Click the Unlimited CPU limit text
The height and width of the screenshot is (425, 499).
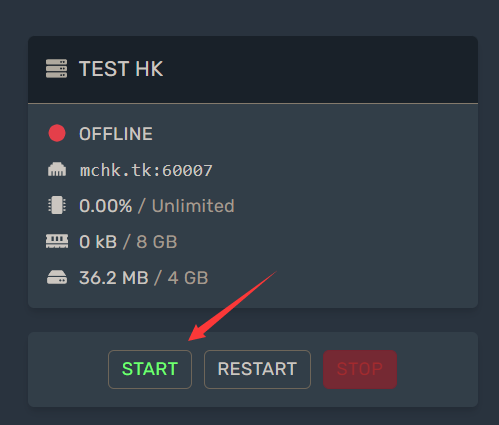[x=193, y=206]
